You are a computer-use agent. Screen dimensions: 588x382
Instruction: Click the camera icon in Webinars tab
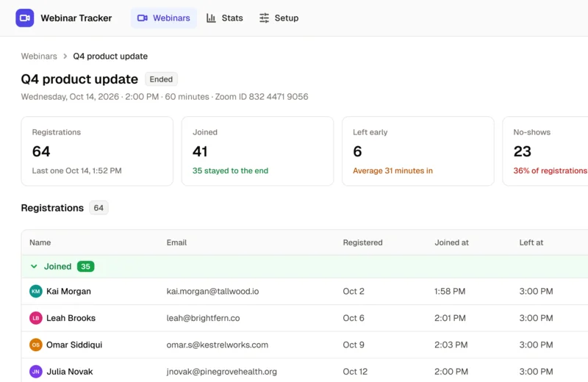click(142, 18)
